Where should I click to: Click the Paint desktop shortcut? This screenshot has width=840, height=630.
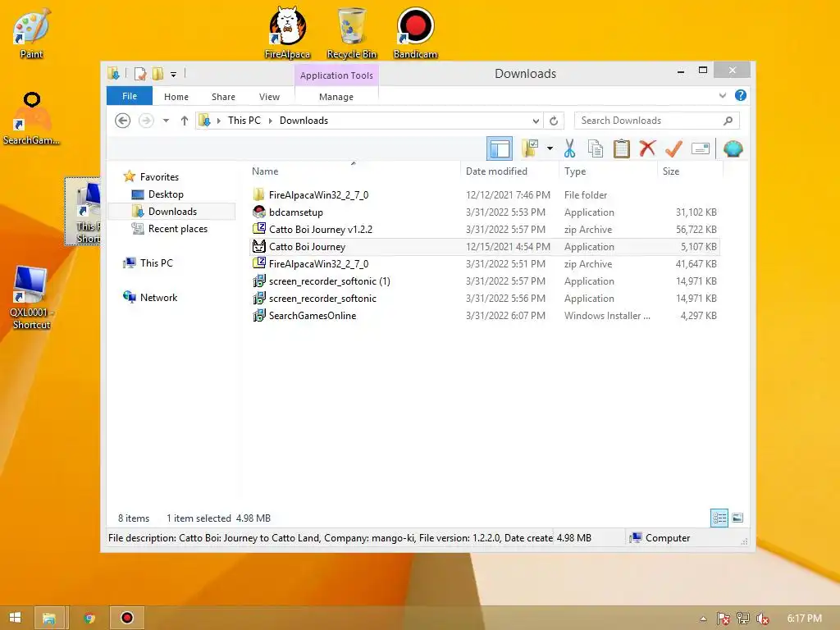pos(31,32)
